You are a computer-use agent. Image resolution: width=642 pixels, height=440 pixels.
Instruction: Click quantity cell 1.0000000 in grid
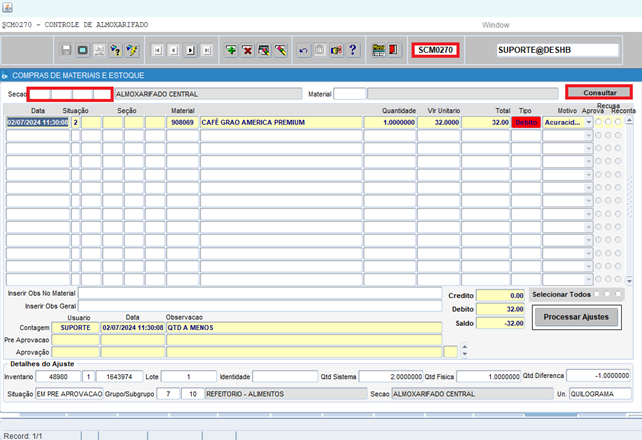(390, 122)
